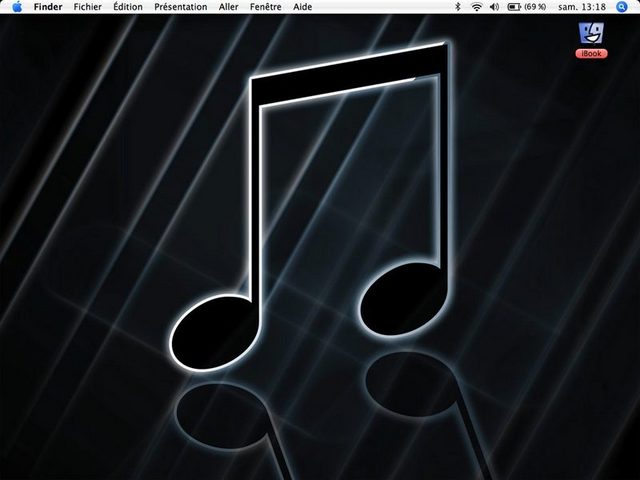Open the Aide help menu
640x480 pixels.
pyautogui.click(x=302, y=7)
